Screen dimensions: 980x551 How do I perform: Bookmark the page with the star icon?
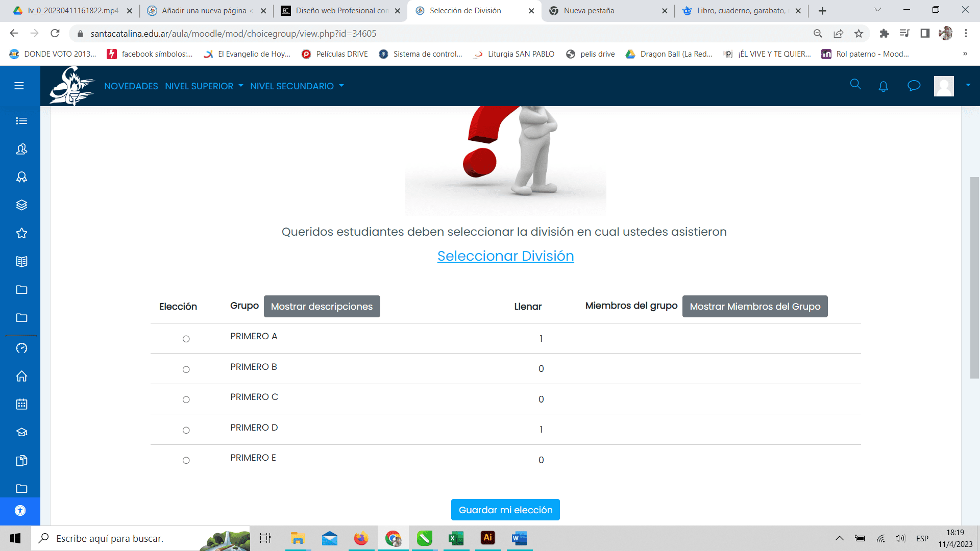tap(859, 33)
